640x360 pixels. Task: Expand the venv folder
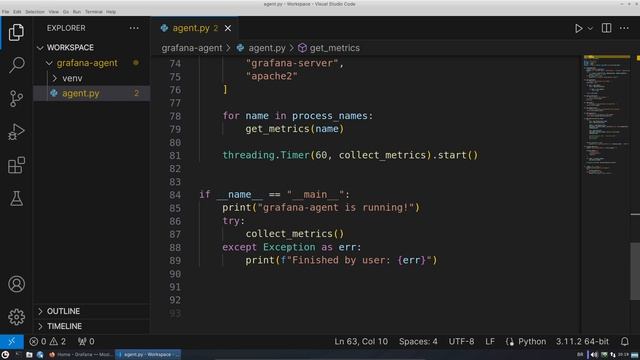click(91, 78)
